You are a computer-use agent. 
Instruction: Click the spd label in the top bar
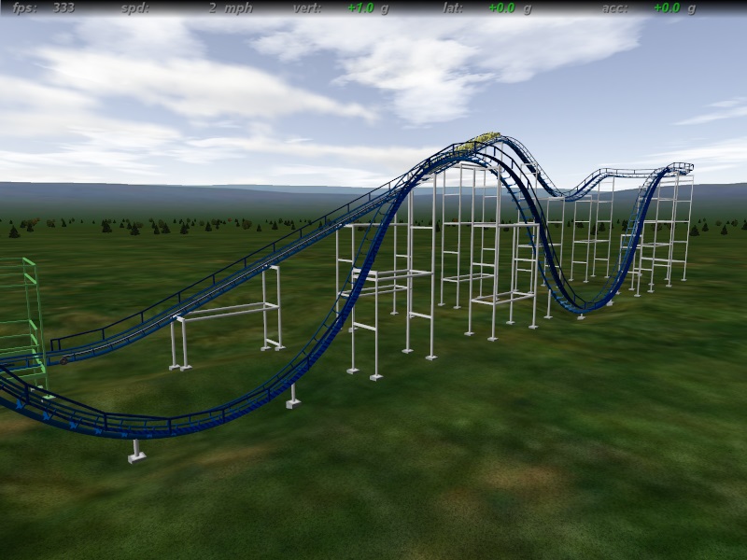tap(134, 7)
